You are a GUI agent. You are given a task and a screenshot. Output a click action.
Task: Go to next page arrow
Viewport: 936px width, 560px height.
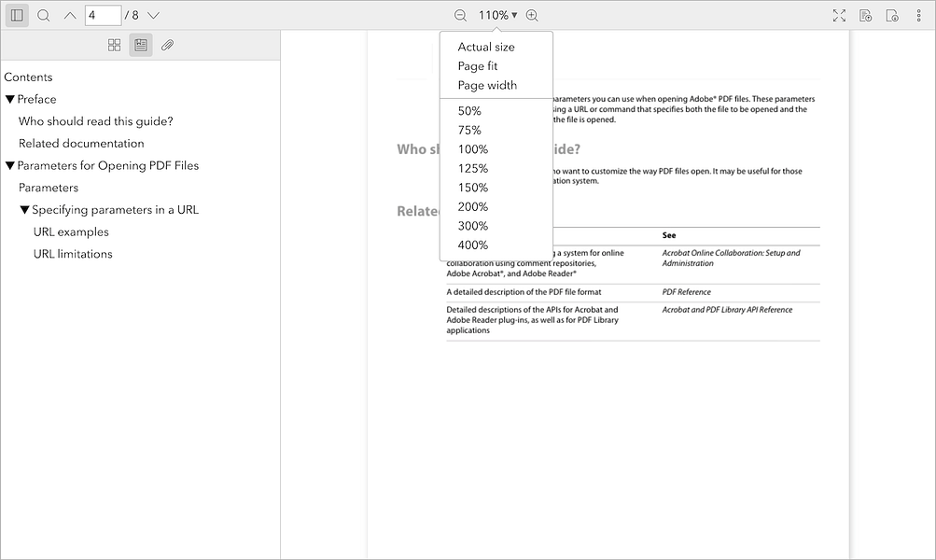153,16
